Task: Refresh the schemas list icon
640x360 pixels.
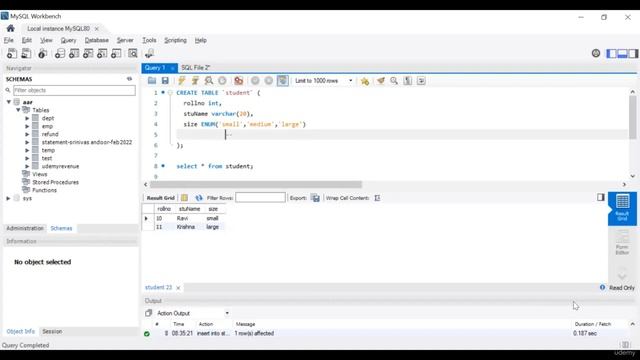Action: 129,79
